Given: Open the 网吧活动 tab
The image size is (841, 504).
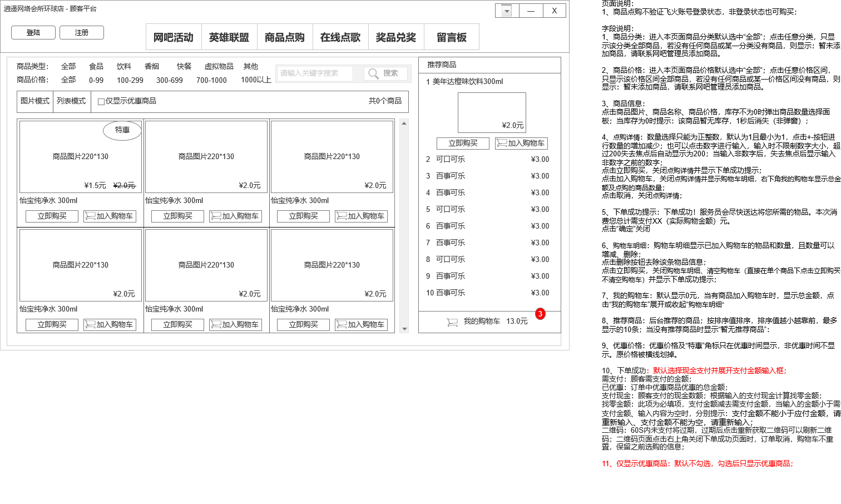Looking at the screenshot, I should pos(174,37).
